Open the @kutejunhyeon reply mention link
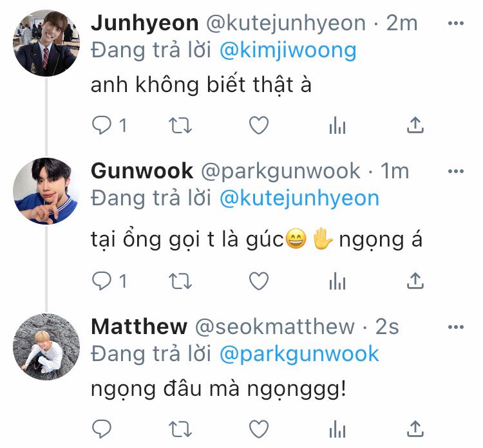This screenshot has height=448, width=483. [299, 199]
